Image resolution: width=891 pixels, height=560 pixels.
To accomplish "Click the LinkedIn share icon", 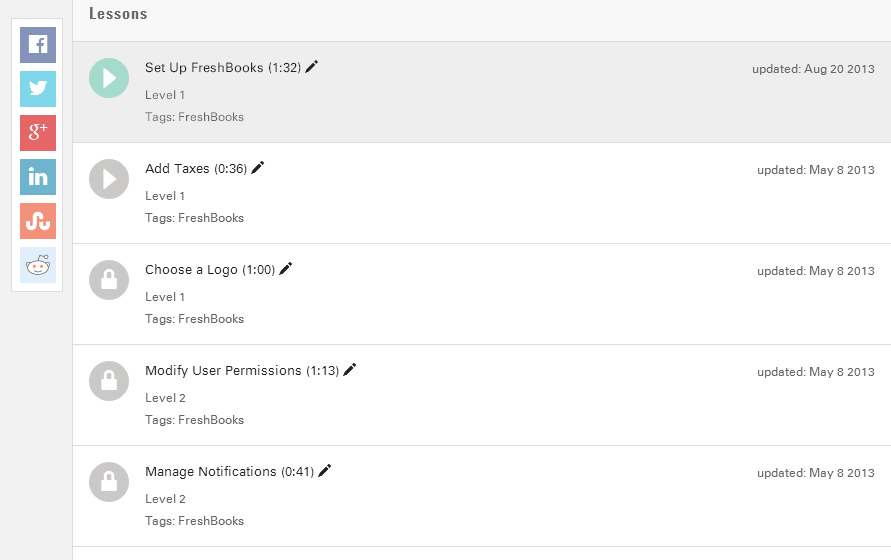I will [38, 177].
